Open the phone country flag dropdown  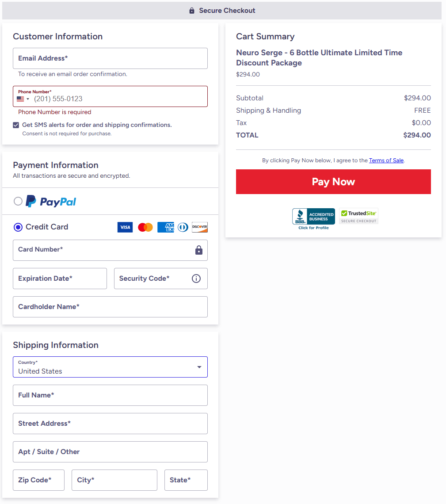point(23,99)
